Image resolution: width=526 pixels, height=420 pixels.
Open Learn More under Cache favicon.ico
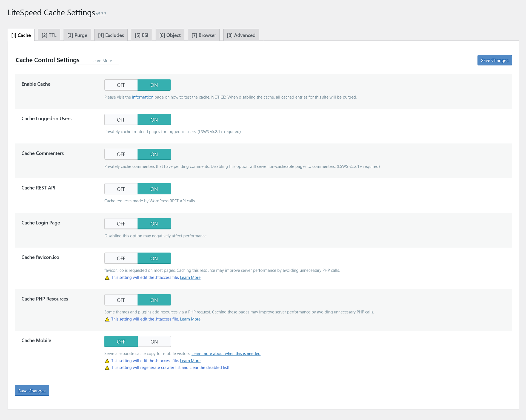(190, 278)
